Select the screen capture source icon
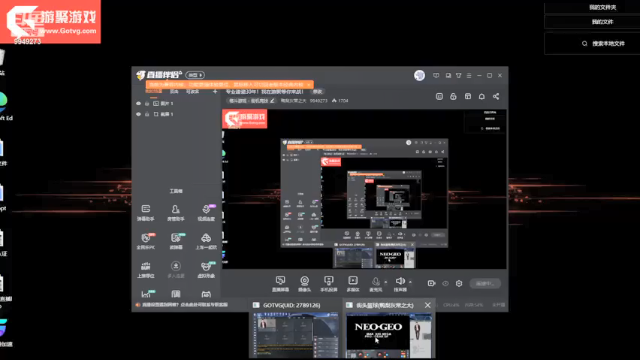This screenshot has width=640, height=360. tap(280, 283)
